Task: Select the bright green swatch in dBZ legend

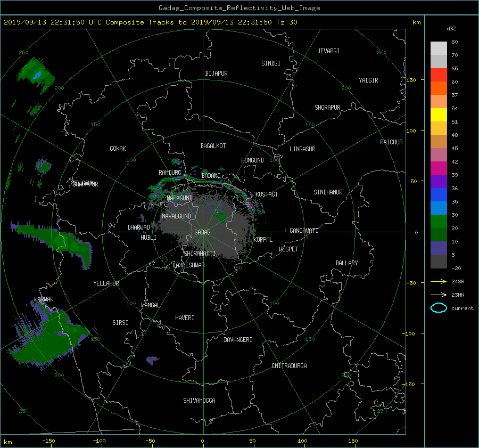Action: 439,221
